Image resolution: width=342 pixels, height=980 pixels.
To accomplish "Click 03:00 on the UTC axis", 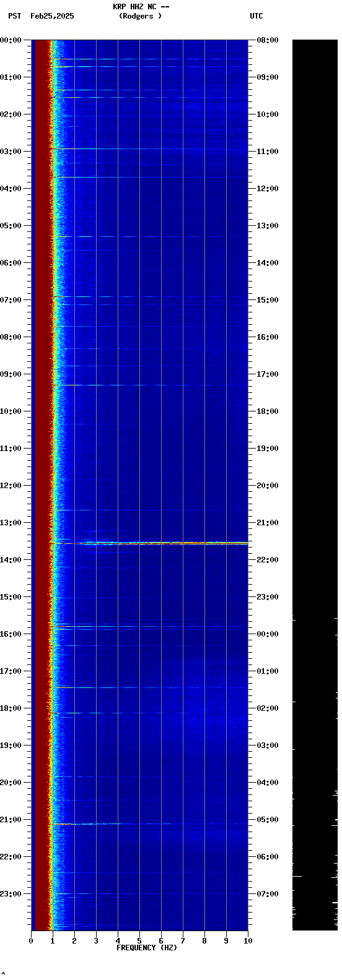I will [268, 746].
